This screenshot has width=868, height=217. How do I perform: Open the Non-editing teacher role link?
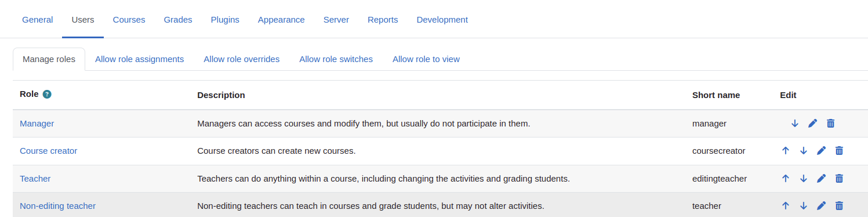57,206
